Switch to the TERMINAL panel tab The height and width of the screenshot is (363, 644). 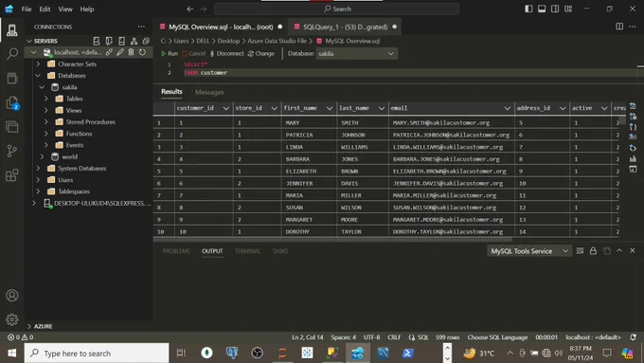tap(247, 251)
